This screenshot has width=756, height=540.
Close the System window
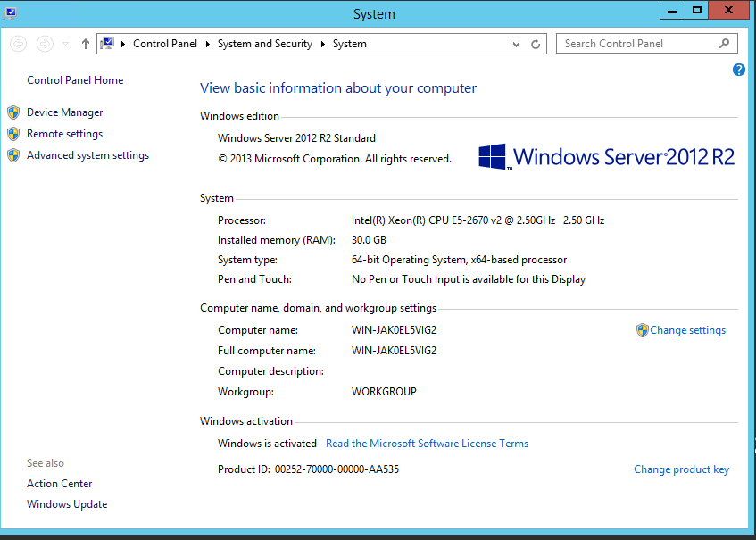[729, 10]
